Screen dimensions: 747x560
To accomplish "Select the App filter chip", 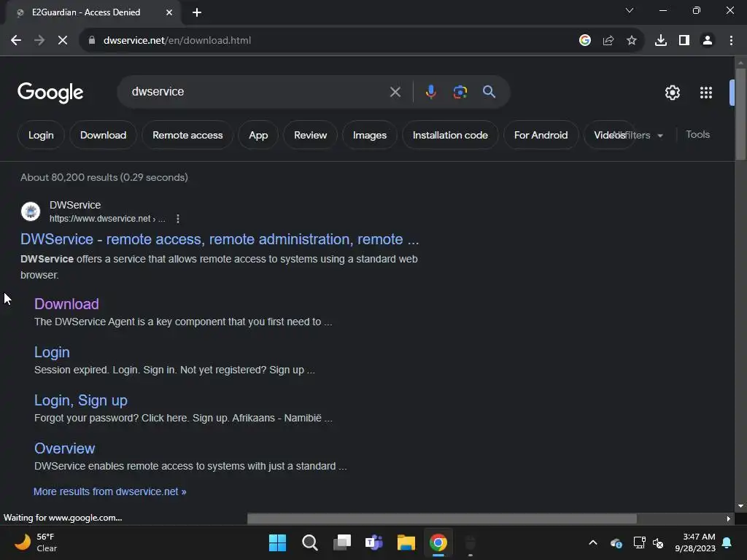I will click(258, 135).
